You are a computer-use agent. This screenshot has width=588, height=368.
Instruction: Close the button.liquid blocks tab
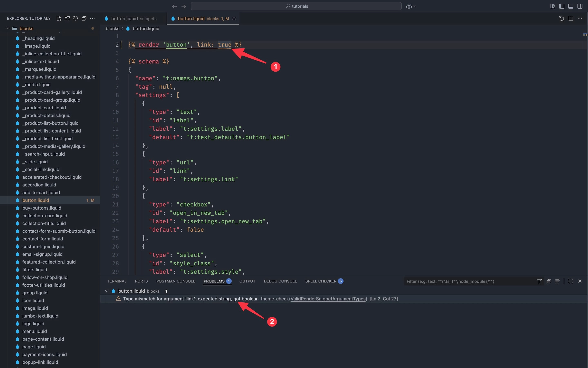point(234,18)
